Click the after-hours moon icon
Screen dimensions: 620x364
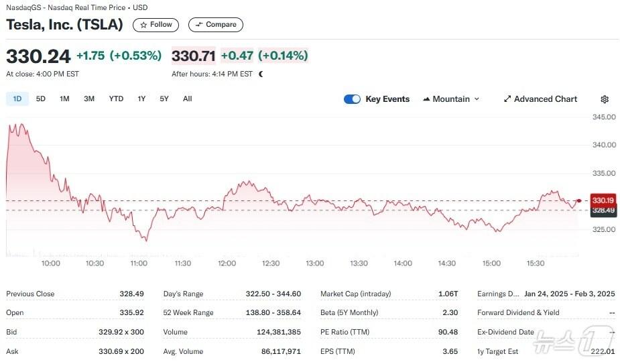261,74
